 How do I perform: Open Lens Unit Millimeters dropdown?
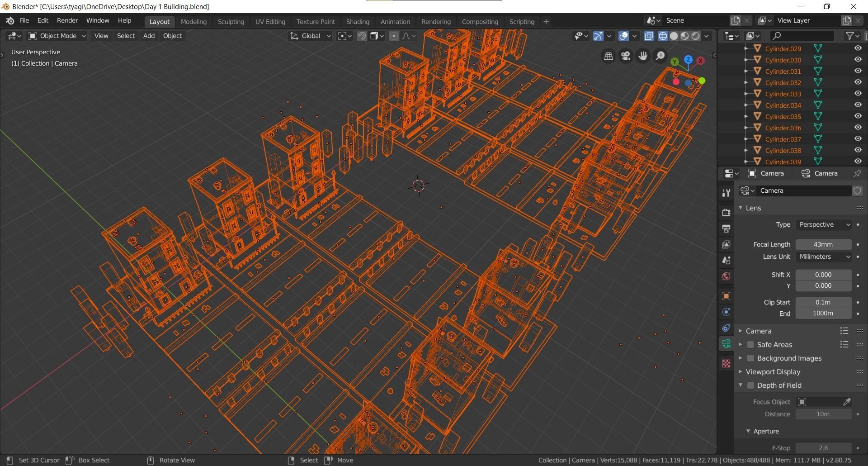823,257
